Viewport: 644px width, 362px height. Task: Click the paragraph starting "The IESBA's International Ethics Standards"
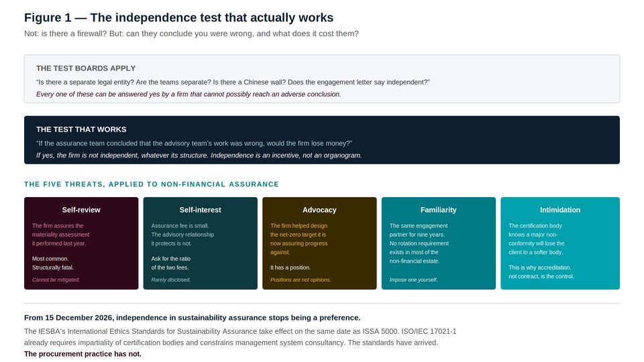[x=240, y=331]
